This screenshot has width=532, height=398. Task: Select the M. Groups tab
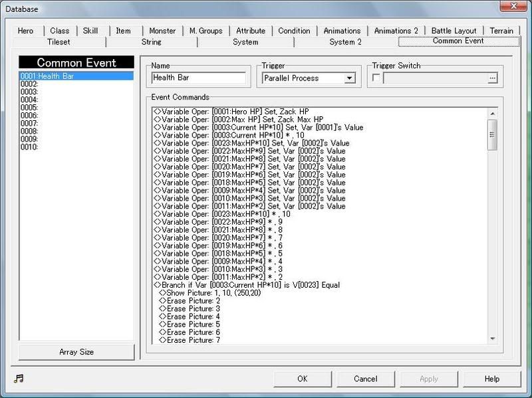point(206,31)
